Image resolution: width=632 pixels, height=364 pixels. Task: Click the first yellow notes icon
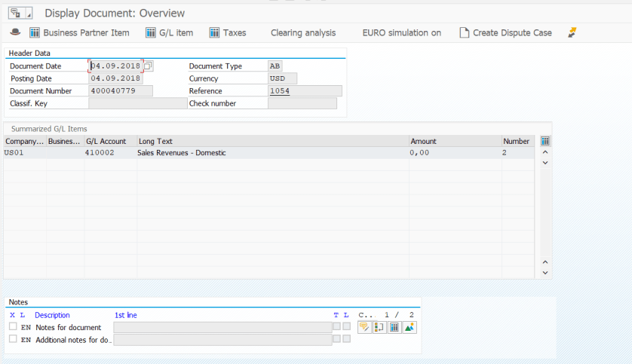click(364, 327)
